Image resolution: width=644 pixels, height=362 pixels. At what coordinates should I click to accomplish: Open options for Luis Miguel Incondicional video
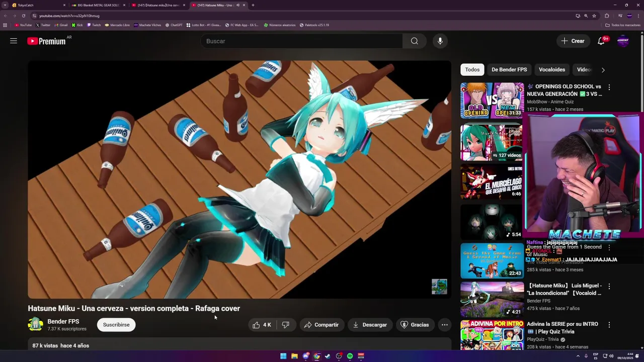(x=609, y=286)
